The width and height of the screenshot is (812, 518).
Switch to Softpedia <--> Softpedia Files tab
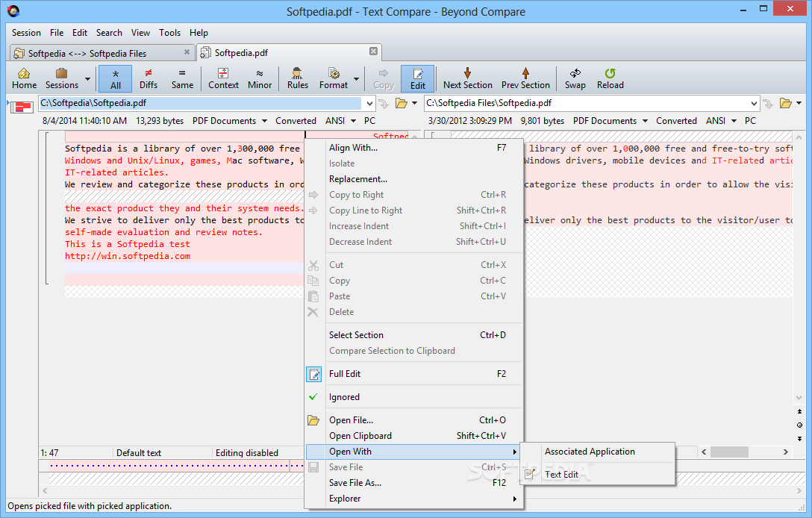[102, 53]
